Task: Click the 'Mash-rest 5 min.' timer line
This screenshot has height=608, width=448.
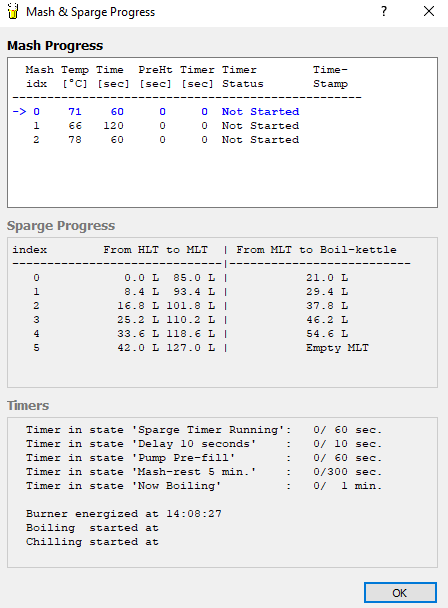Action: point(204,472)
